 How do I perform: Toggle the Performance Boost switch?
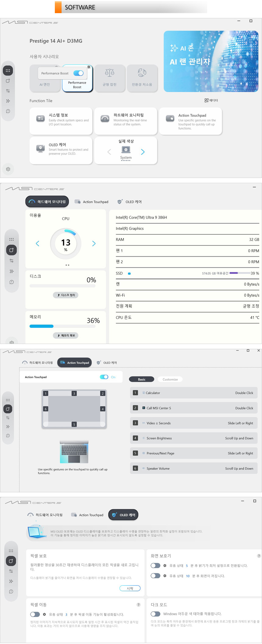pyautogui.click(x=78, y=73)
